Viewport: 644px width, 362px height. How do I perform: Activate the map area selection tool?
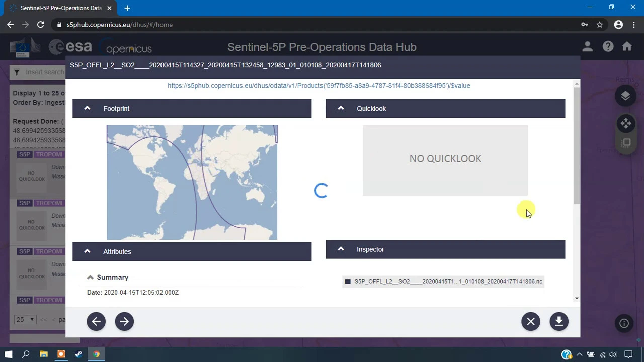625,143
